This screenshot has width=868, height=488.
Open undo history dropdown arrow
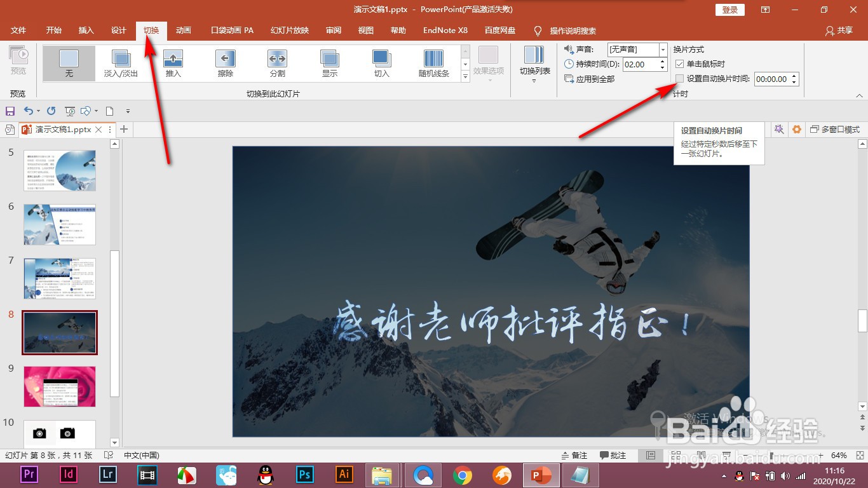click(x=38, y=111)
